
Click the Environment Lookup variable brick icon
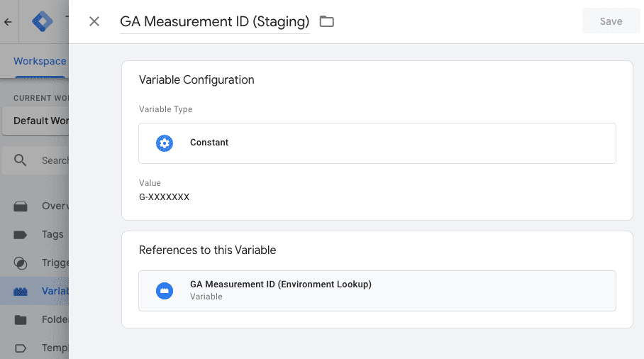[165, 291]
